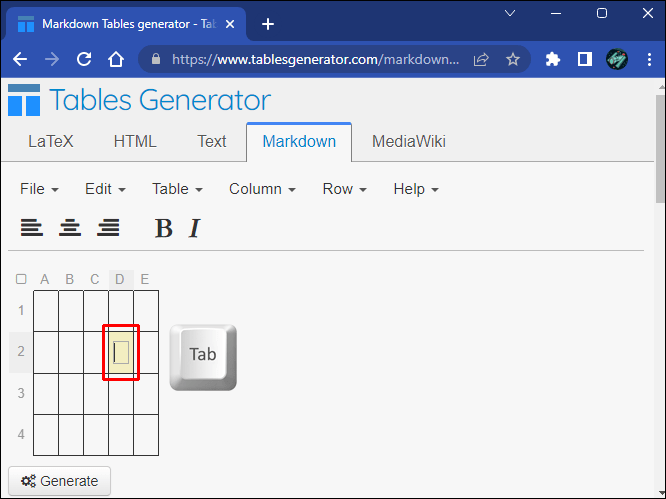The width and height of the screenshot is (666, 499).
Task: Open the browser extensions puzzle icon
Action: [553, 59]
